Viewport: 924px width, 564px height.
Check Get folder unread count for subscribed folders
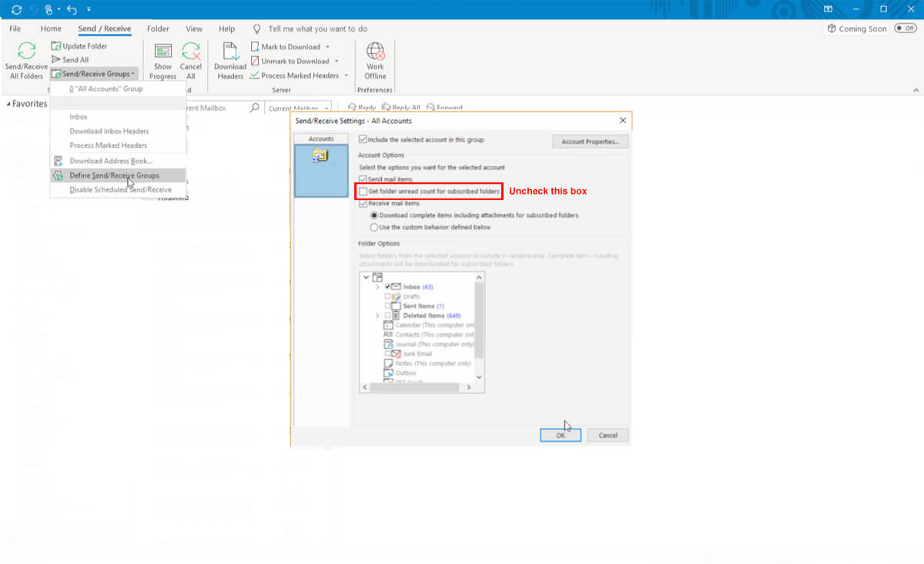click(363, 191)
